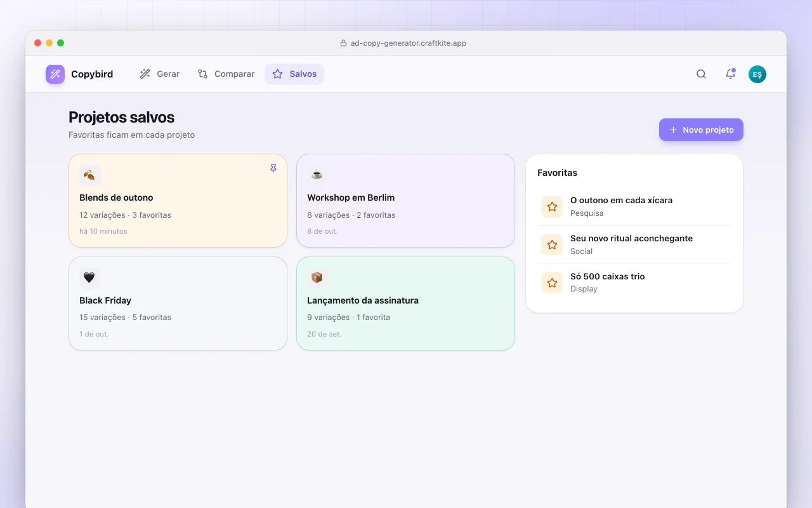Click the autumn leaf project icon

pos(89,175)
